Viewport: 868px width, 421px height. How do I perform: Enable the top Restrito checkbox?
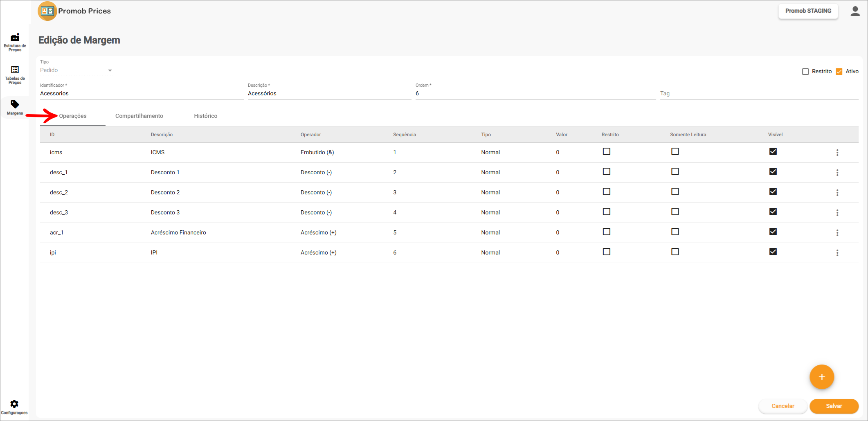point(805,72)
